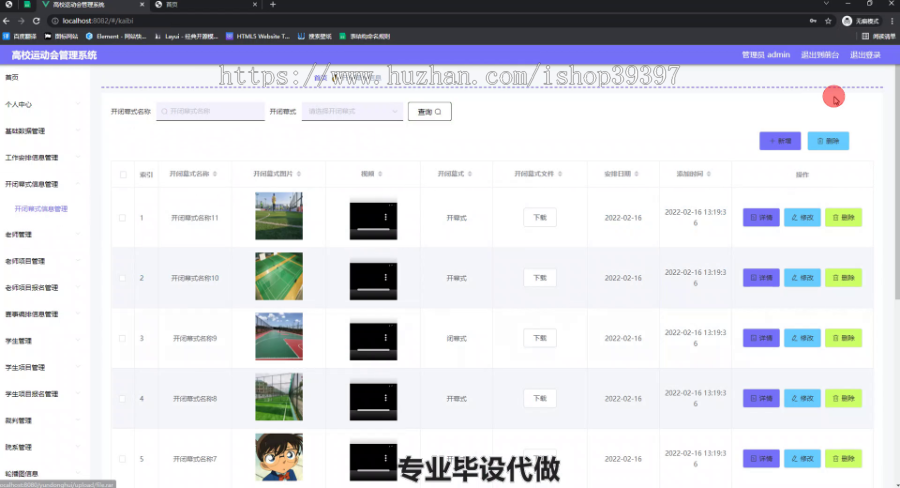Open the Conan cartoon image thumbnail in row 5

point(279,457)
